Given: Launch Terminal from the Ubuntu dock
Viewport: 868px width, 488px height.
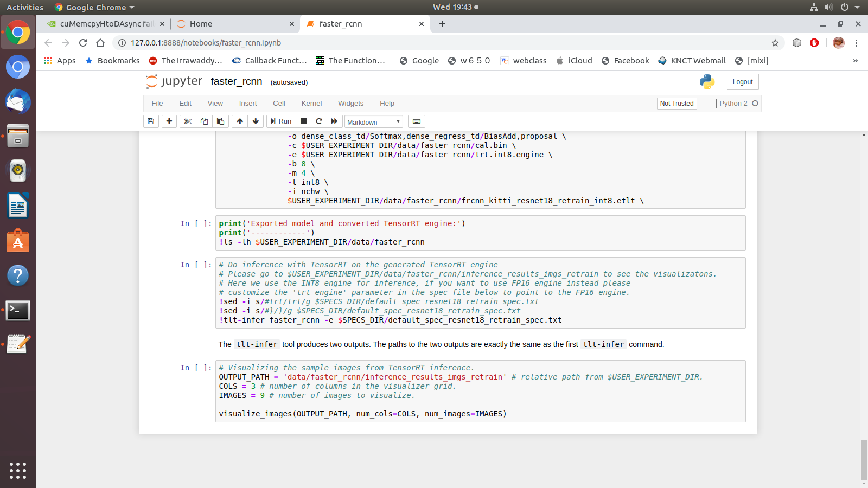Looking at the screenshot, I should click(x=18, y=311).
